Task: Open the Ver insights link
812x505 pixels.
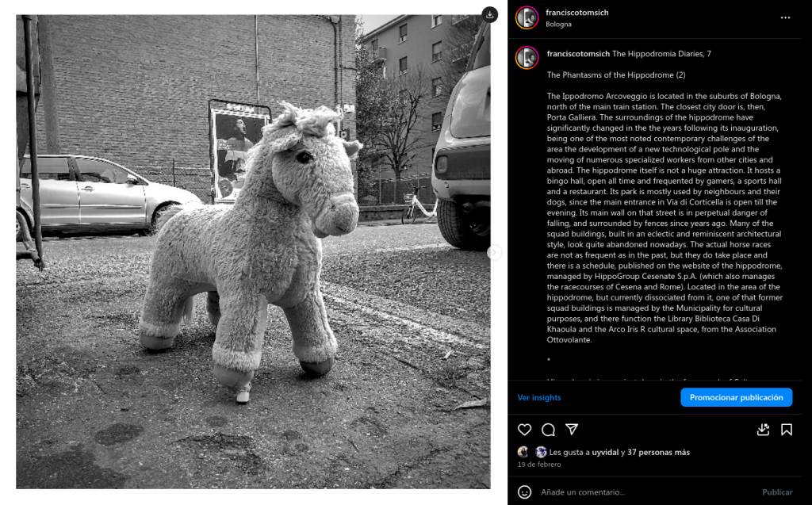Action: click(x=539, y=397)
